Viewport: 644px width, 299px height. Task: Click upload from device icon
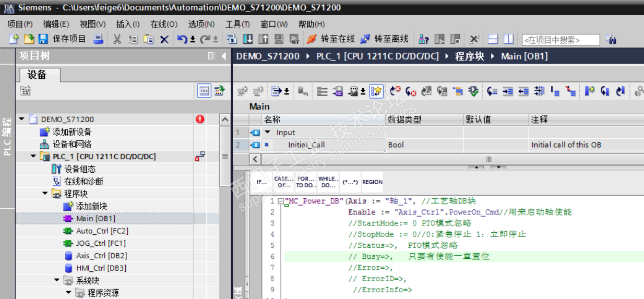click(x=264, y=39)
